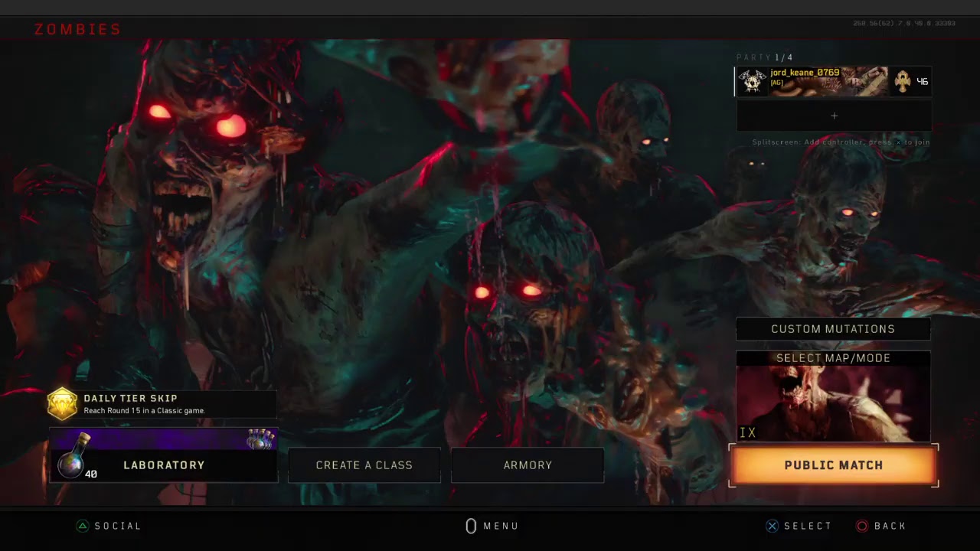Click the IX map label
Viewport: 980px width, 551px height.
pyautogui.click(x=748, y=432)
